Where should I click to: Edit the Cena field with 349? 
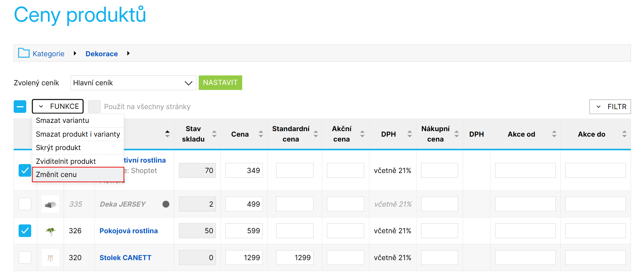click(244, 170)
